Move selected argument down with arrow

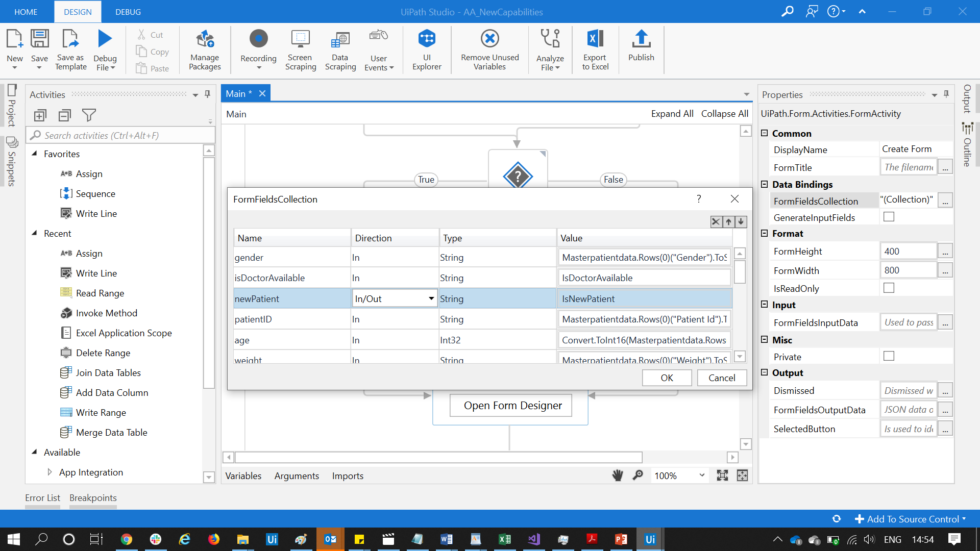tap(741, 222)
